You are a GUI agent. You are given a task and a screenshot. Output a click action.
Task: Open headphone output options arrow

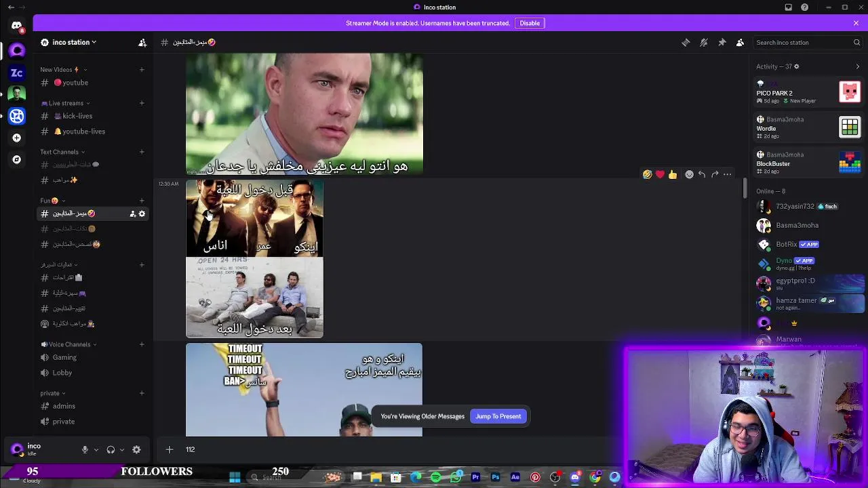point(121,449)
